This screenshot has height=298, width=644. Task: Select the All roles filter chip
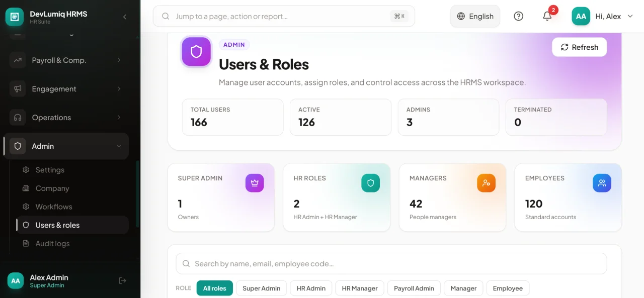(215, 288)
